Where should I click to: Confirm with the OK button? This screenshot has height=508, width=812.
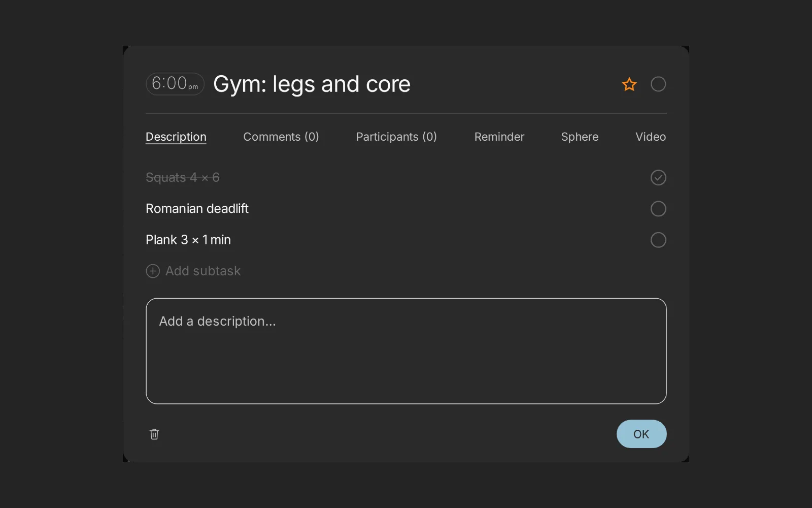tap(641, 434)
